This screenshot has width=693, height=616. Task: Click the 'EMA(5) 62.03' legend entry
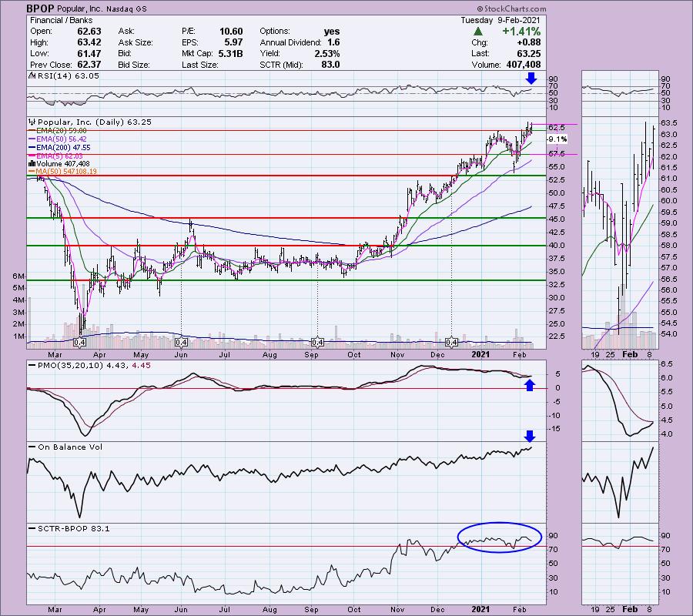59,156
